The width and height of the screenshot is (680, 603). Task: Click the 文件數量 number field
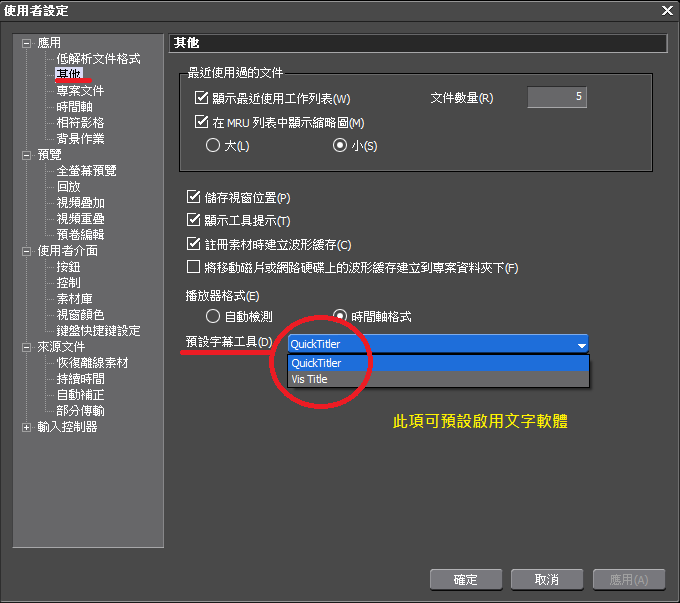(x=556, y=97)
